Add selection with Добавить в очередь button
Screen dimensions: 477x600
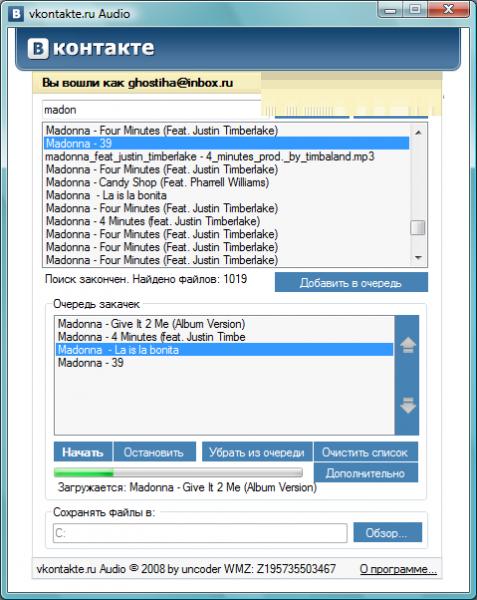click(x=351, y=282)
